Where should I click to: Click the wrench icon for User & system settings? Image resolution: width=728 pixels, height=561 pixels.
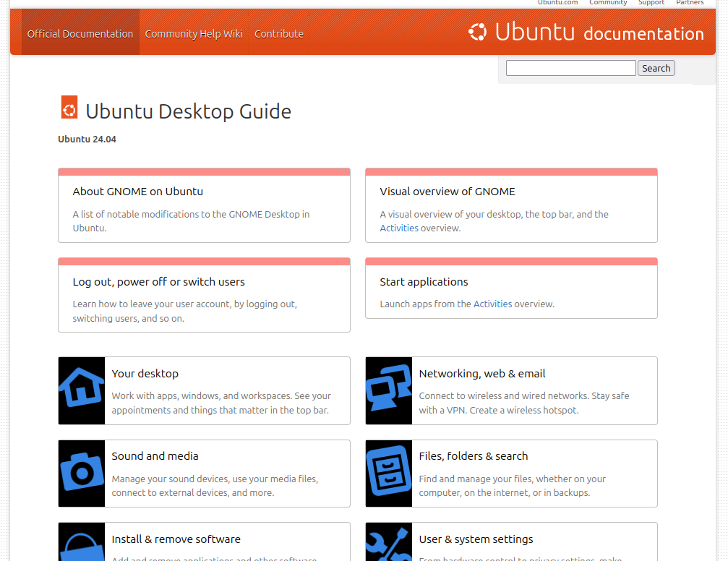click(388, 545)
